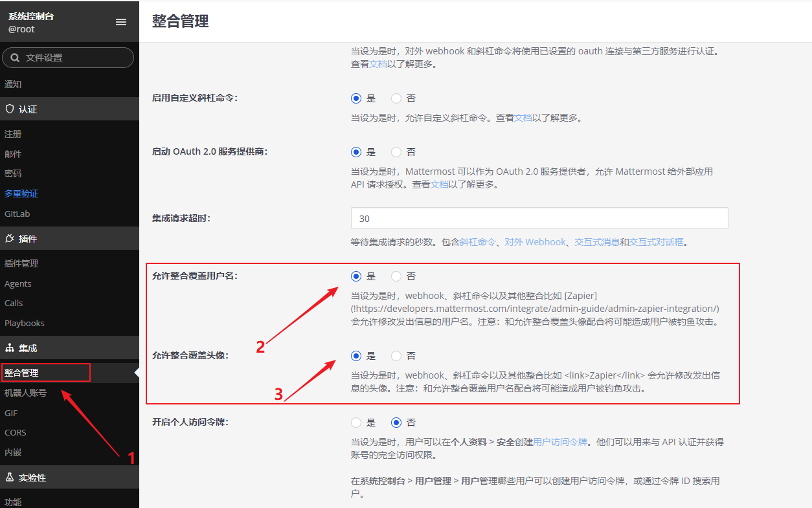
Task: Click the 交互式对话框 link
Action: 656,242
